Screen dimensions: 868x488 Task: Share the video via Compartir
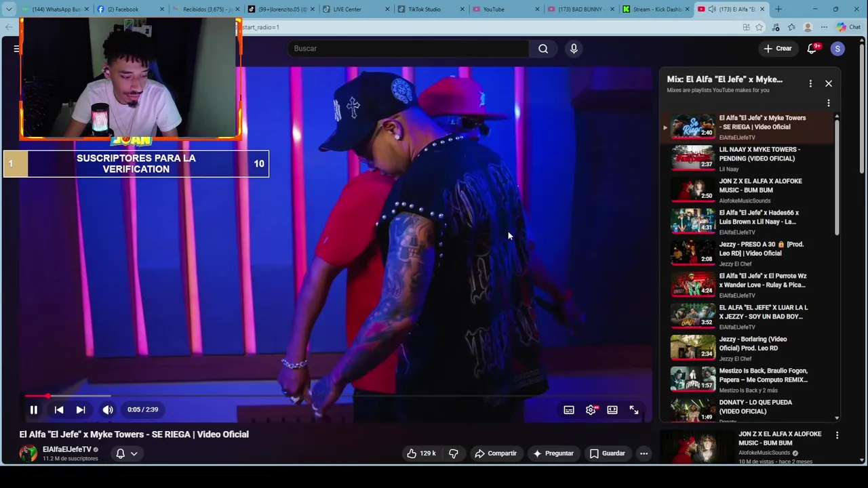click(496, 453)
